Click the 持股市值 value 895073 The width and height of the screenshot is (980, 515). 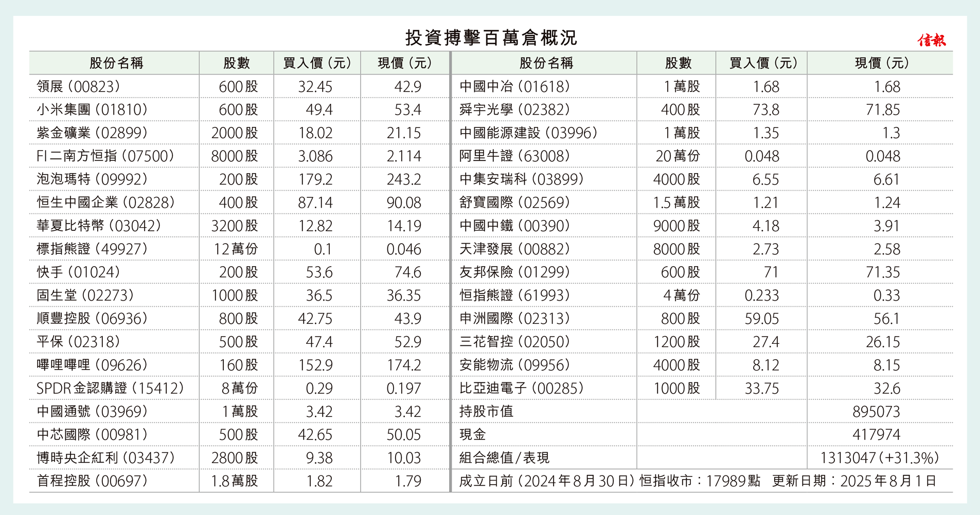(x=876, y=411)
